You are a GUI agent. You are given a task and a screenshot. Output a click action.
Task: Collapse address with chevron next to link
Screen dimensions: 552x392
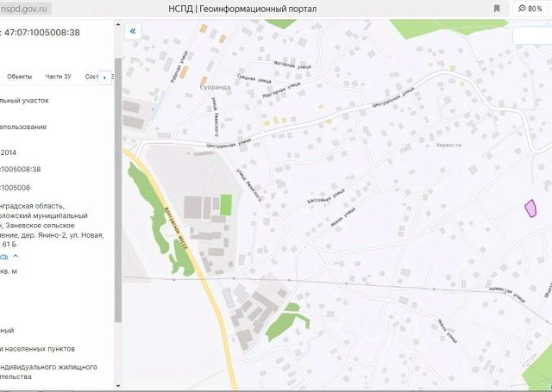coord(16,256)
